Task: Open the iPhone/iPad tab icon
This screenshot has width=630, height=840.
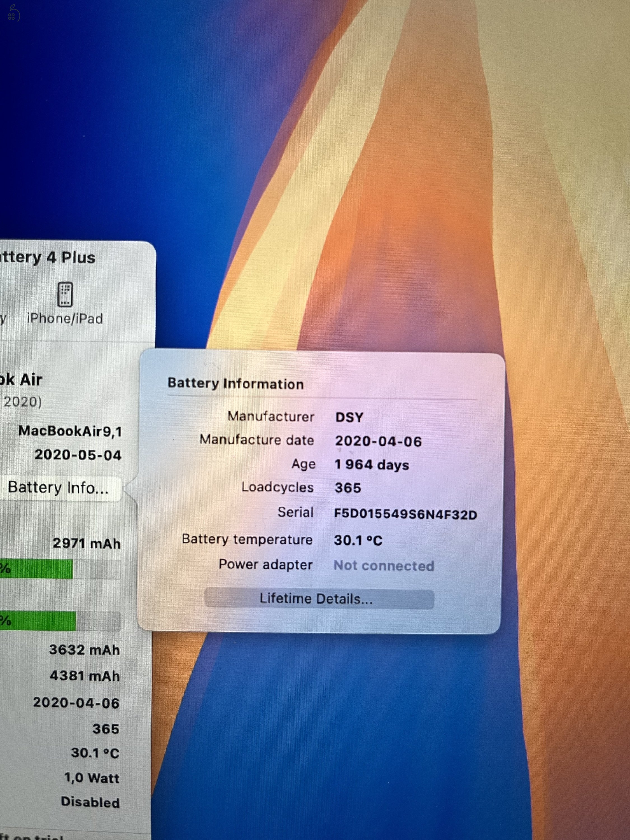Action: [x=65, y=295]
